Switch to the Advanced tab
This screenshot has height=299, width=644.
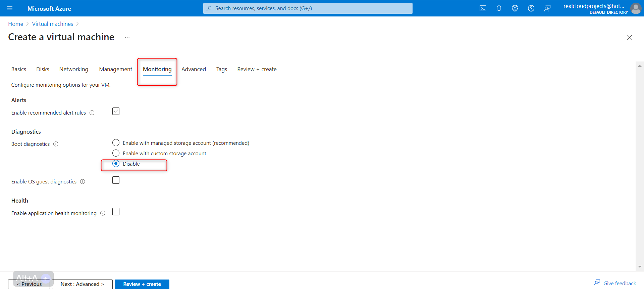[194, 69]
